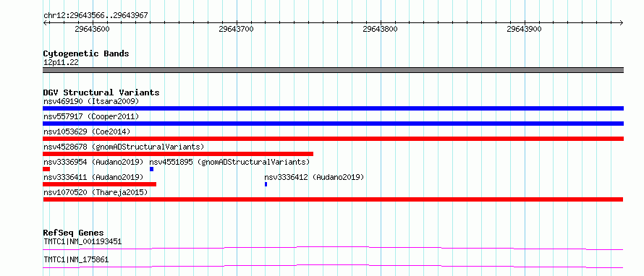This screenshot has width=644, height=276.
Task: Click the red bar for nsv1070520
Action: [x=333, y=199]
